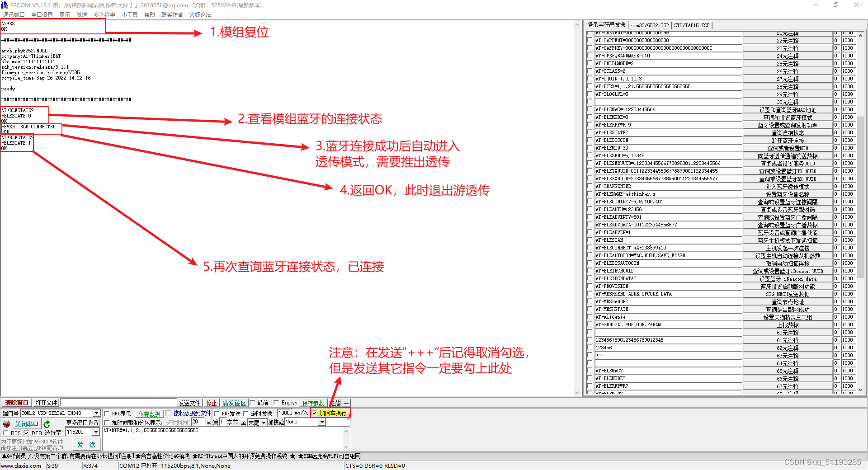Screen dimensions: 868x470
Task: Click the AT+BLENAME=aithinker.s command field
Action: (668, 194)
